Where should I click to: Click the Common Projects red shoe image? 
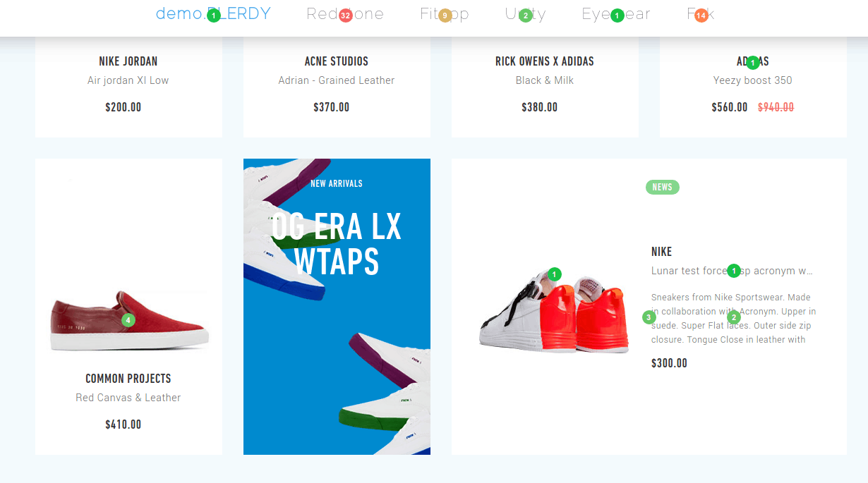point(128,321)
